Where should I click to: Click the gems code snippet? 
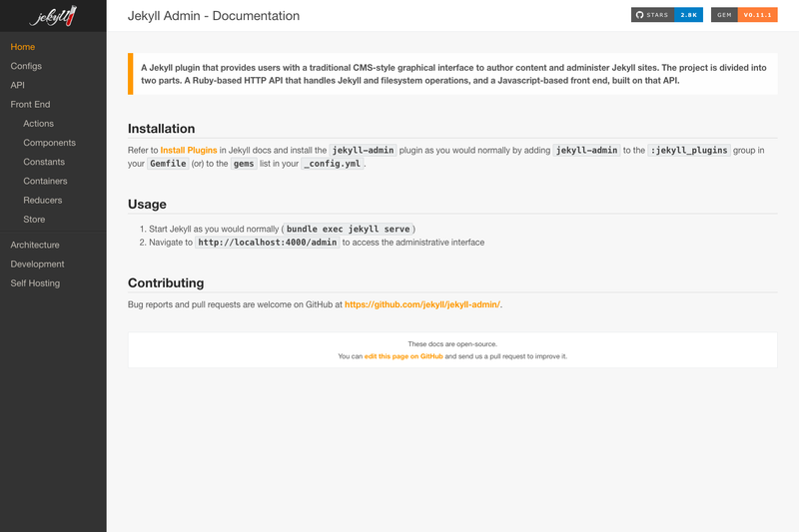point(244,164)
